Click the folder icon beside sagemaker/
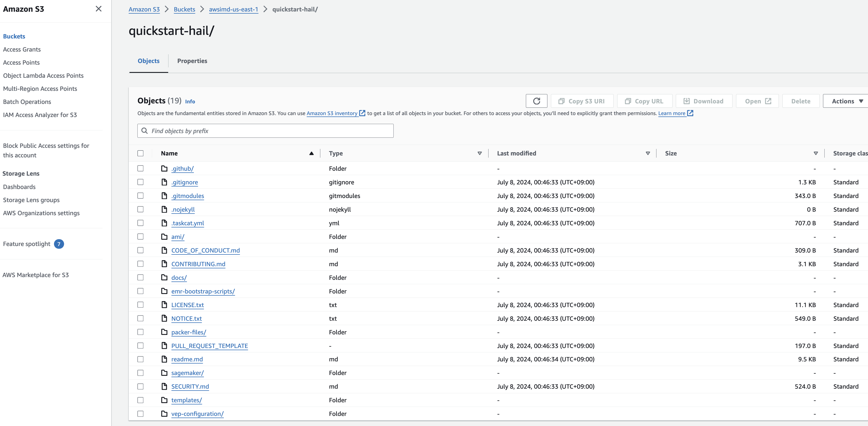Viewport: 868px width, 426px height. pos(164,373)
